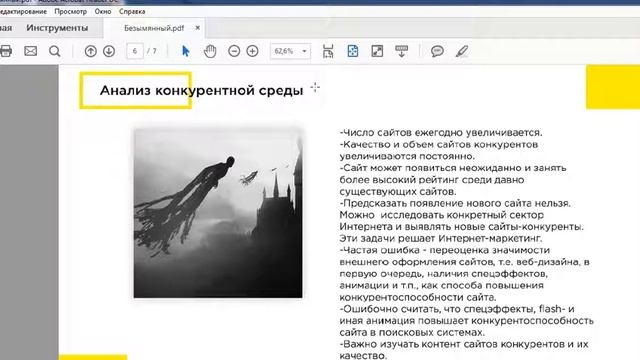
Task: Zoom out with minus button
Action: [234, 51]
